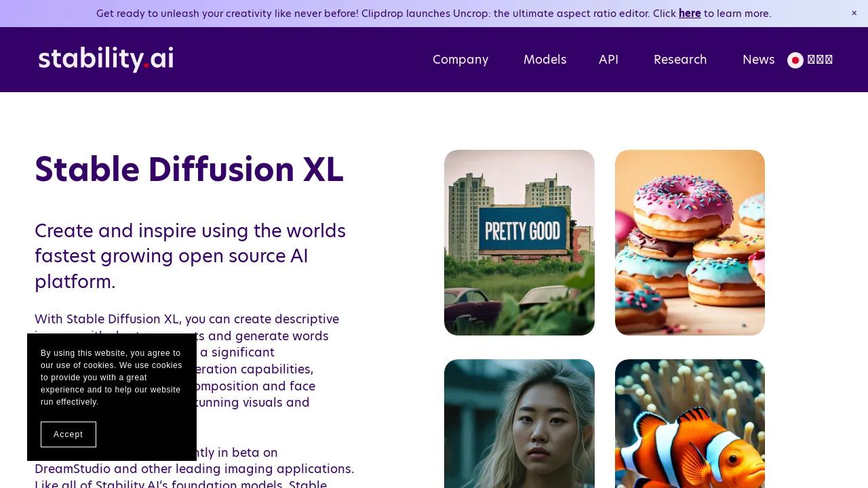View the 'Pretty Good' billboard image
Screen dimensions: 868x488
point(519,243)
